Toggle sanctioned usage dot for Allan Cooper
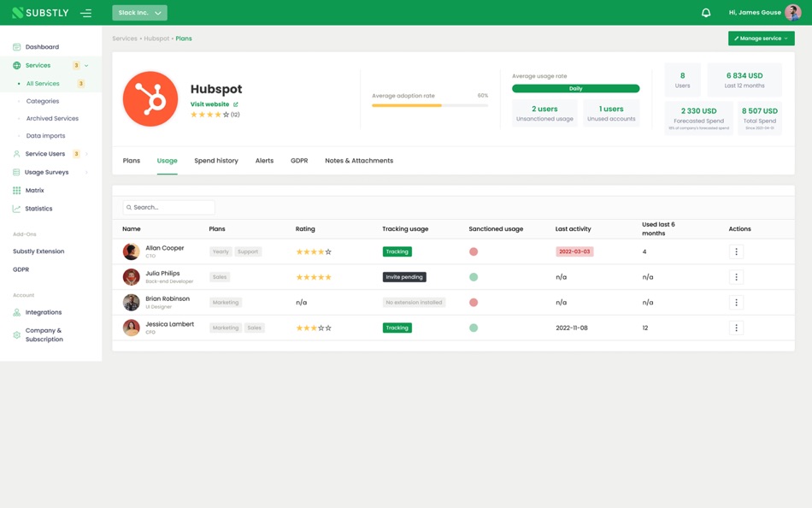 click(474, 251)
